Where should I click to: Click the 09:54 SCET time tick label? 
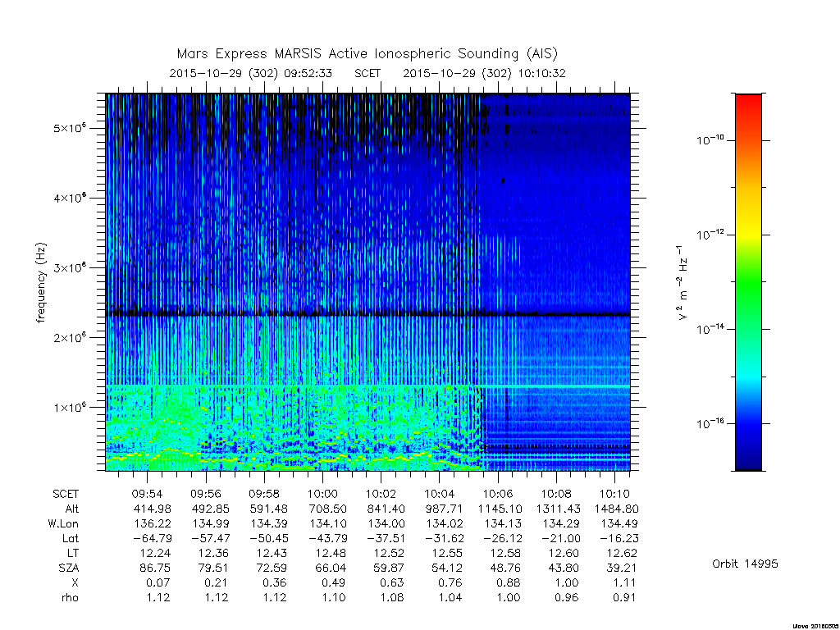pos(148,494)
